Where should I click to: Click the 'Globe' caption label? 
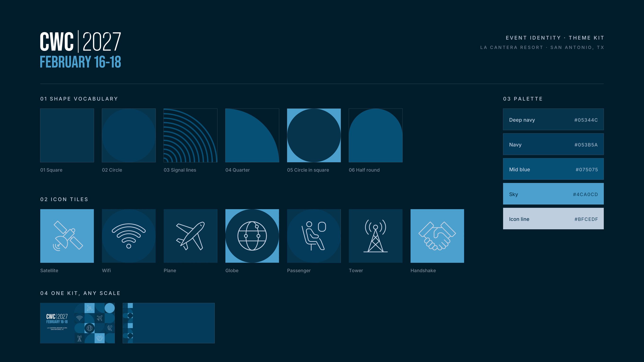(x=232, y=271)
